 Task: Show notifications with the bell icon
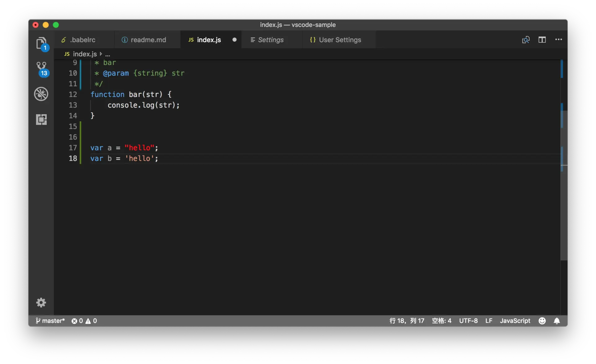557,321
